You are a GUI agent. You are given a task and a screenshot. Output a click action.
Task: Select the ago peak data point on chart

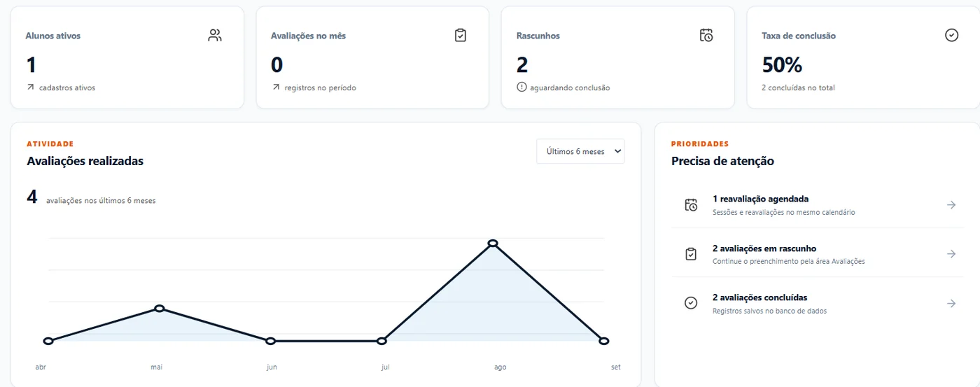(x=493, y=243)
